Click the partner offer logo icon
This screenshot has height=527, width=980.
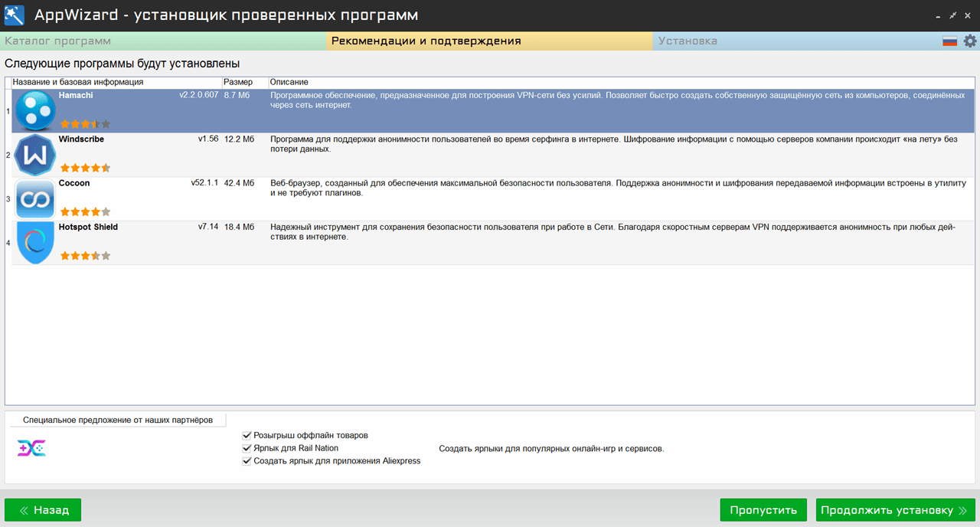click(31, 448)
